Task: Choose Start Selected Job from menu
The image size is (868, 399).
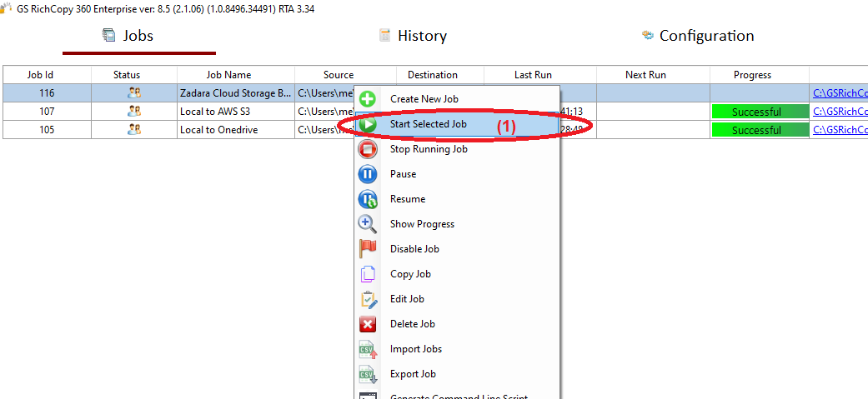Action: click(428, 124)
